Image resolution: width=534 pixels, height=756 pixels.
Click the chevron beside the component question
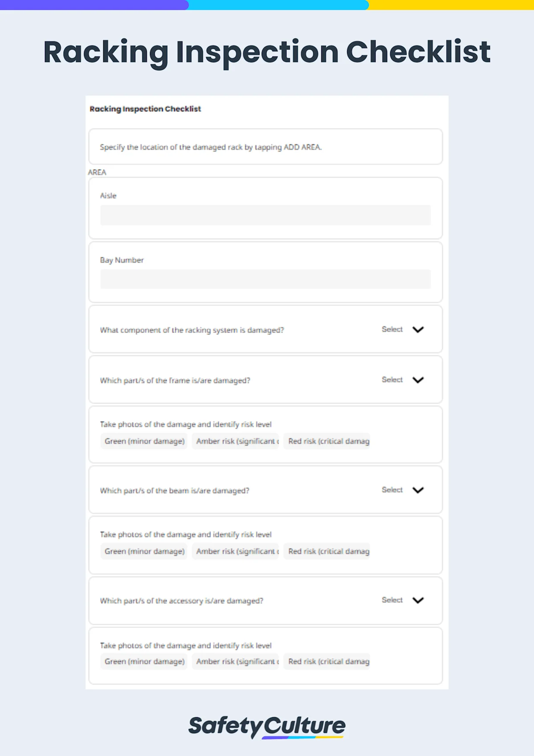tap(417, 330)
